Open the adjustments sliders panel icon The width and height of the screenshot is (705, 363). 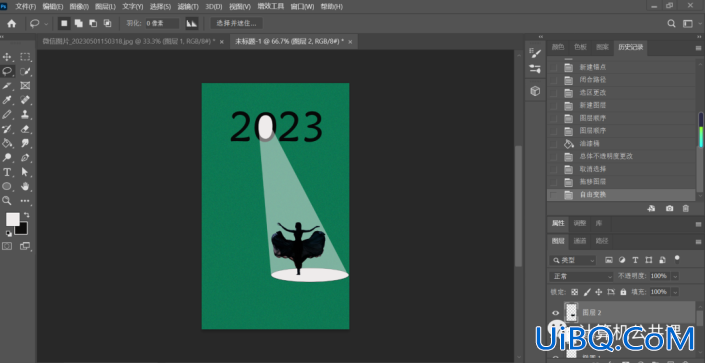535,69
